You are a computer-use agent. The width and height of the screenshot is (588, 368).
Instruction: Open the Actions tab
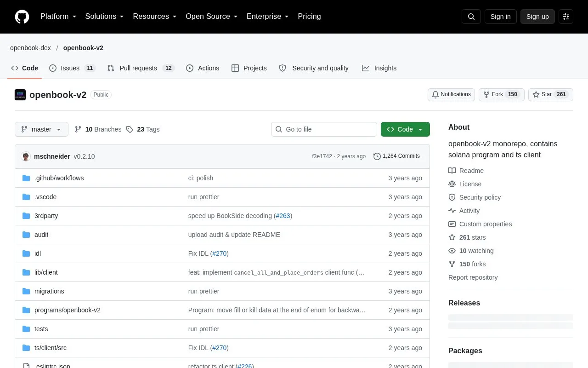[x=203, y=68]
